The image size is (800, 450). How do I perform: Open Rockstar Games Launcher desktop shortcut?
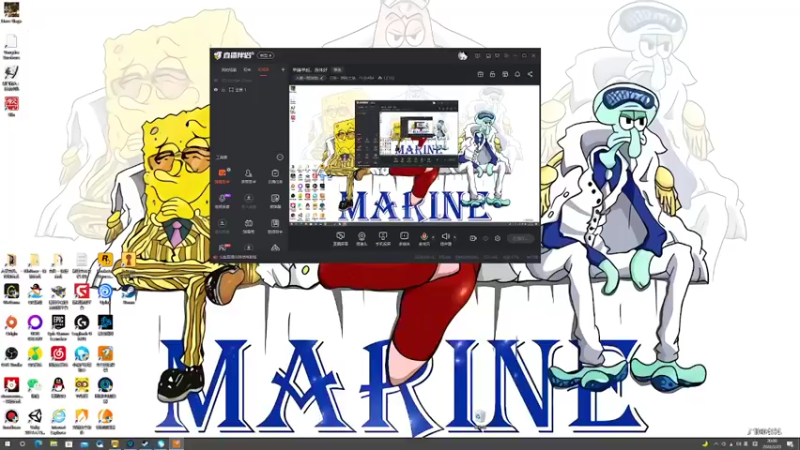pos(105,263)
